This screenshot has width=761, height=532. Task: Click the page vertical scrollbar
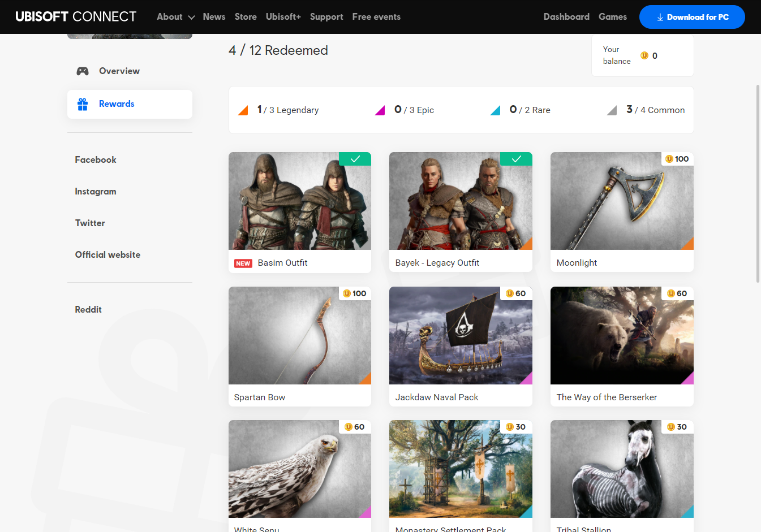[758, 184]
